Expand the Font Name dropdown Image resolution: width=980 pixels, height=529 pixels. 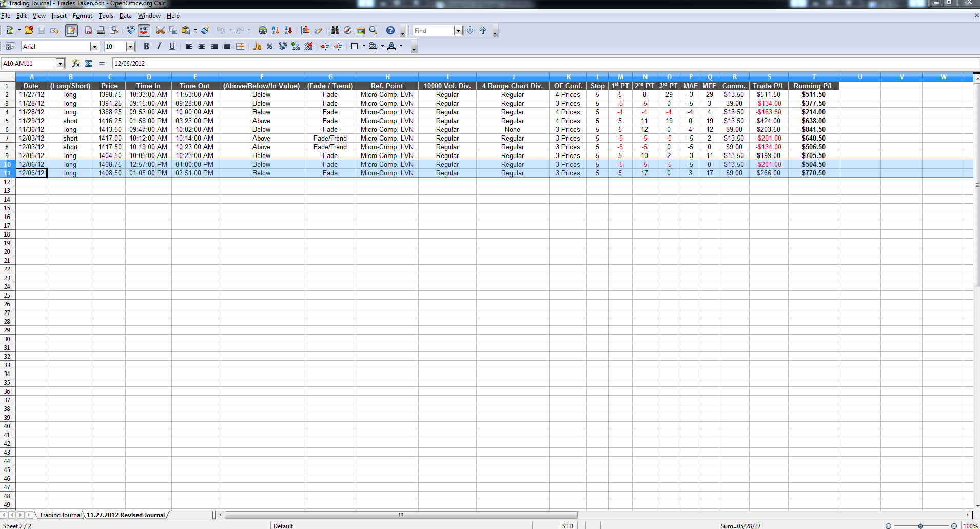click(x=94, y=47)
